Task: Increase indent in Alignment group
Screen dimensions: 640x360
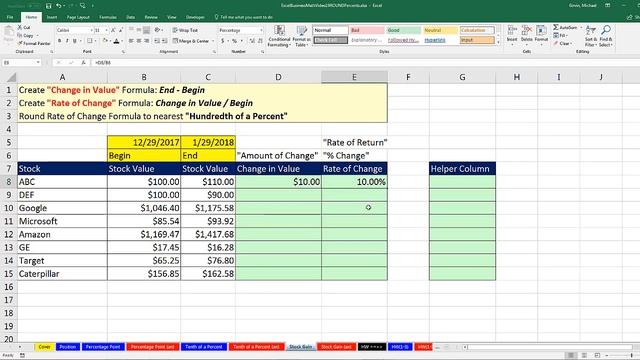Action: [164, 41]
